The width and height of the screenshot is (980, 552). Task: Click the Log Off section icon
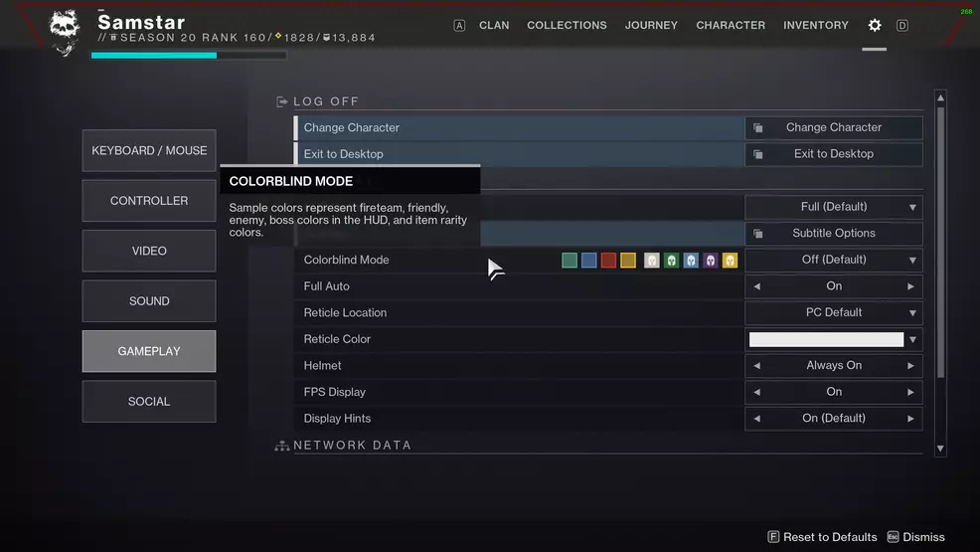282,101
